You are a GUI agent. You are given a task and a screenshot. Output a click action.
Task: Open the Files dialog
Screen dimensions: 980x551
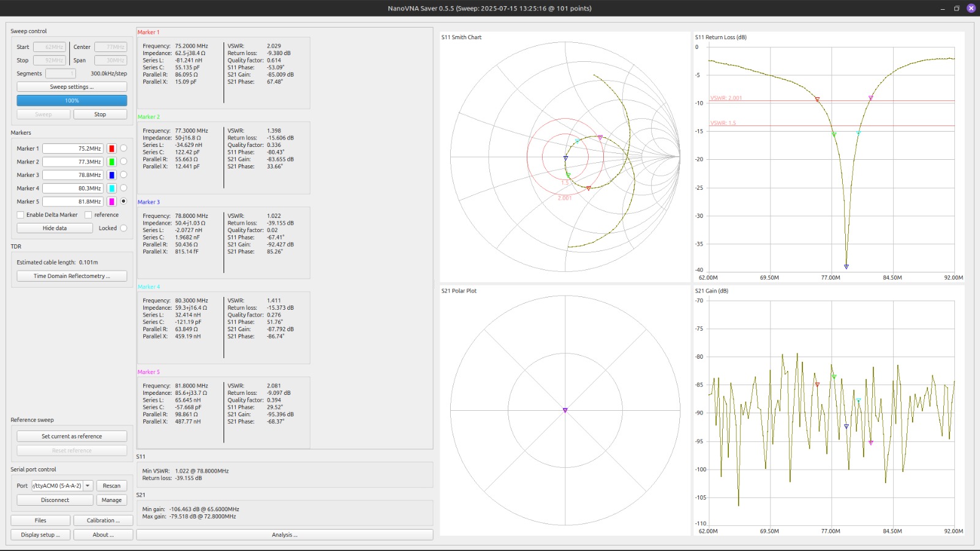coord(40,520)
